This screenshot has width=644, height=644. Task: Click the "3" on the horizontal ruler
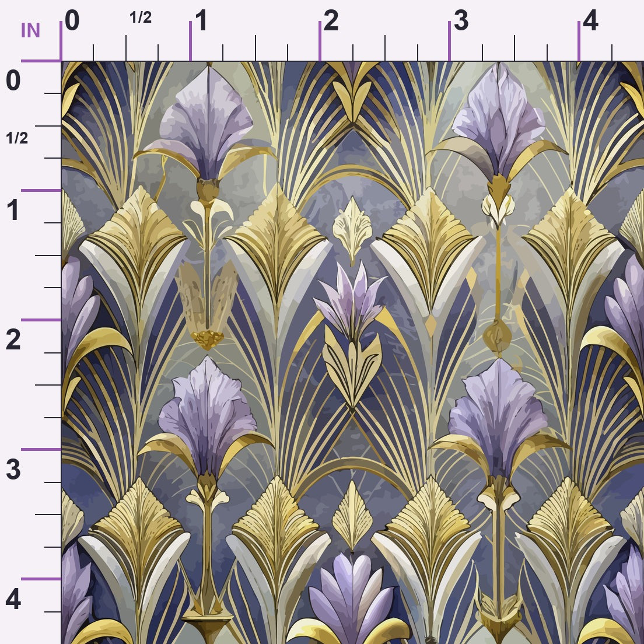coord(461,20)
